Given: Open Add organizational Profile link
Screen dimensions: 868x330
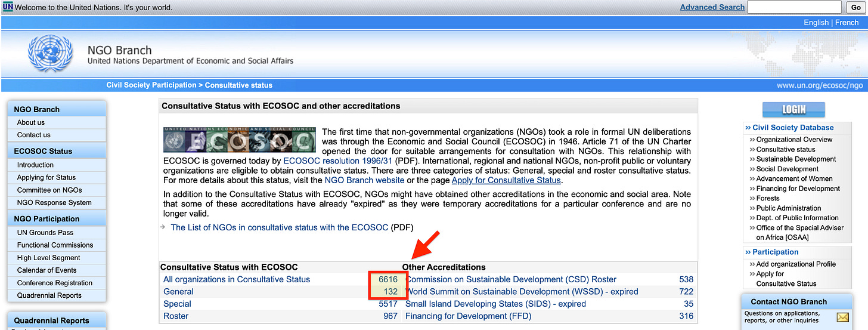Looking at the screenshot, I should click(796, 264).
